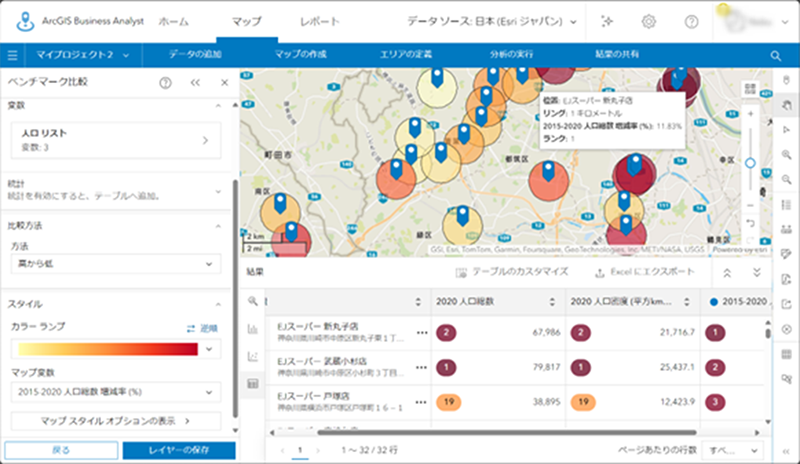Image resolution: width=800 pixels, height=464 pixels.
Task: Sort by 2020 人口総数 column
Action: click(552, 302)
